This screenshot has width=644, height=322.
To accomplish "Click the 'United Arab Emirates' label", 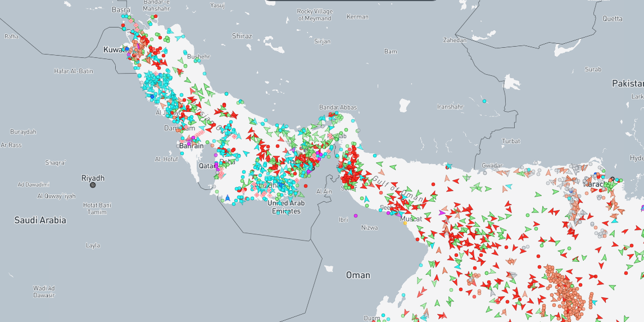I will coord(286,207).
